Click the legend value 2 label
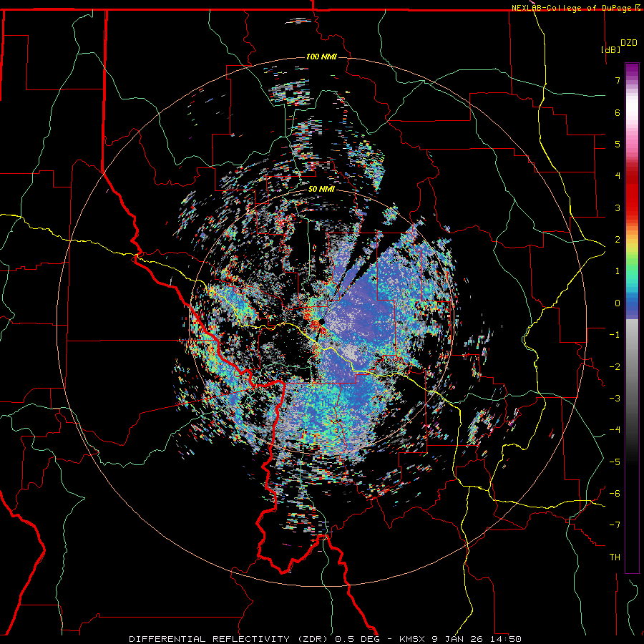The width and height of the screenshot is (644, 644). (x=618, y=240)
